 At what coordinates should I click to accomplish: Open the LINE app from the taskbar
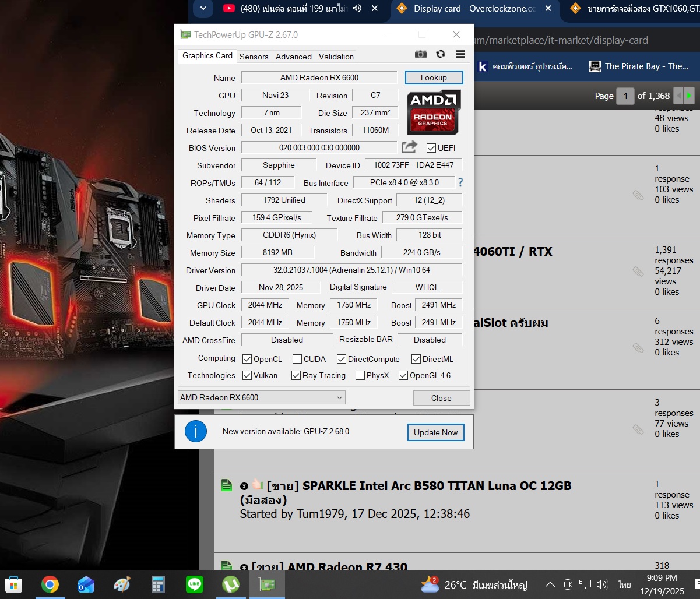click(x=194, y=584)
